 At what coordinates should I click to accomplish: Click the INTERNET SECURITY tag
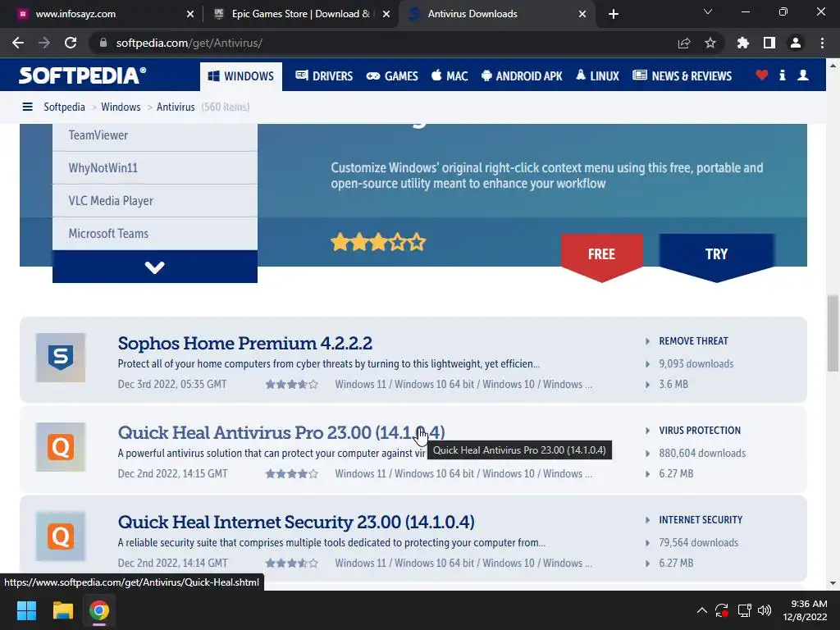click(701, 520)
